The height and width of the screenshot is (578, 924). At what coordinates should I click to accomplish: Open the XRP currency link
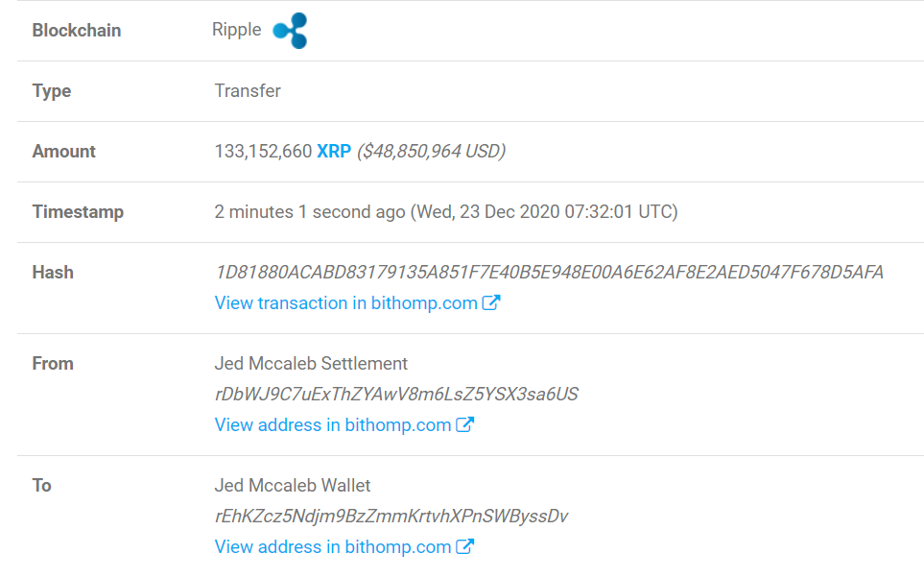(334, 152)
